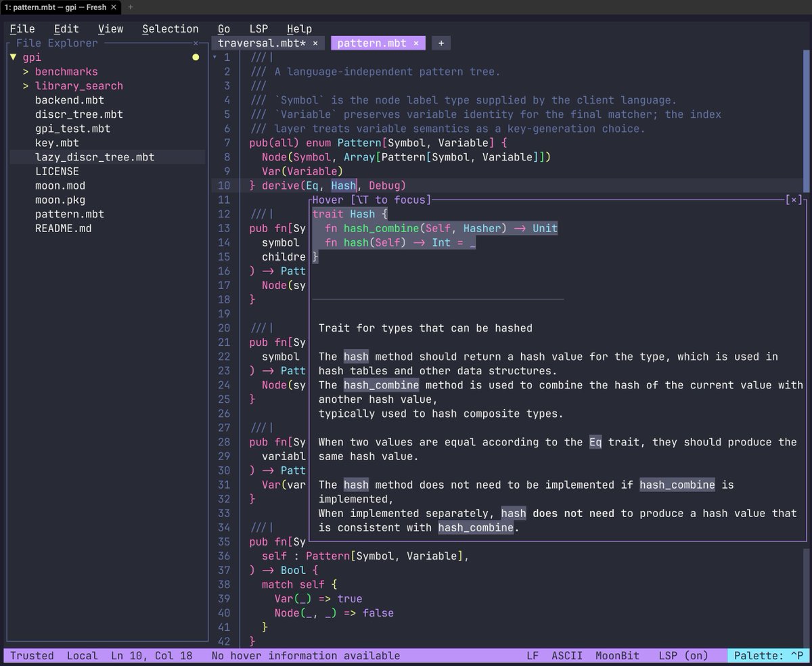
Task: Click hash_combine signature in hover popup
Action: click(441, 228)
